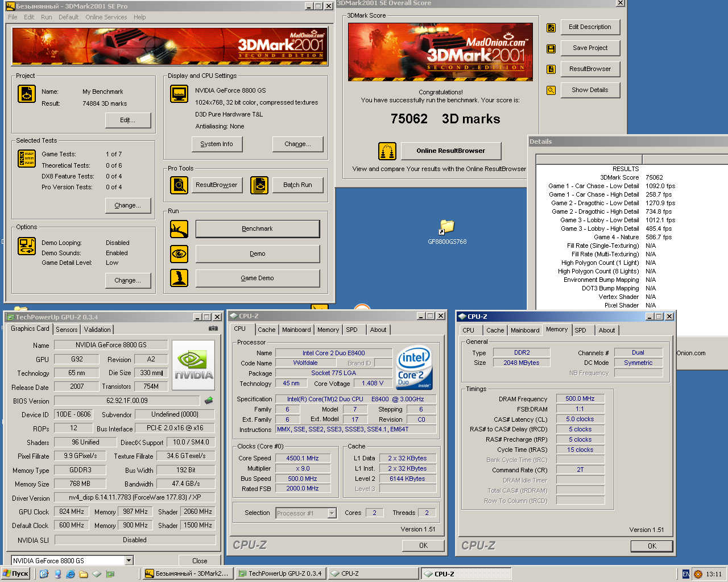Click the Selected Tests checklist icon

(x=27, y=159)
